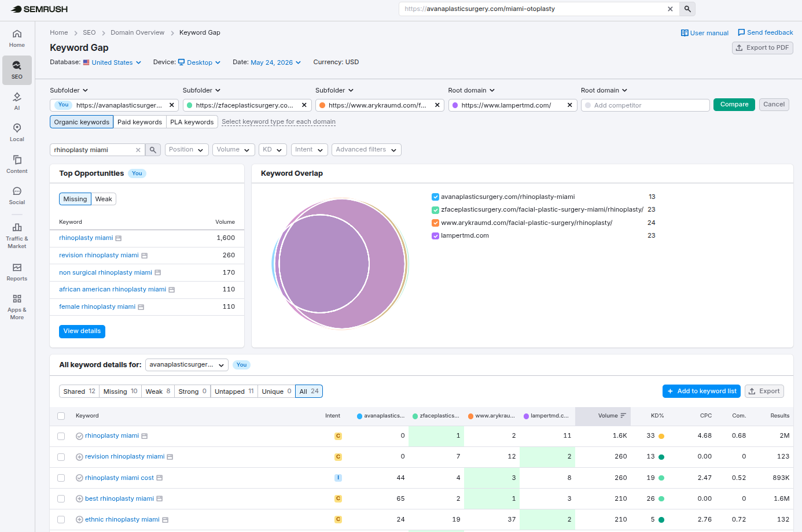This screenshot has width=802, height=532.
Task: Click the top search magnifier button
Action: click(x=687, y=9)
